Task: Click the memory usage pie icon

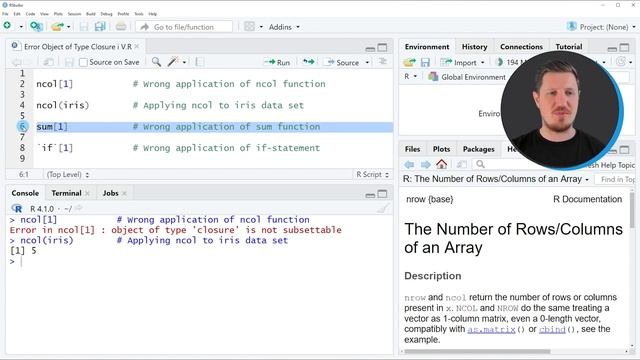Action: click(x=499, y=62)
